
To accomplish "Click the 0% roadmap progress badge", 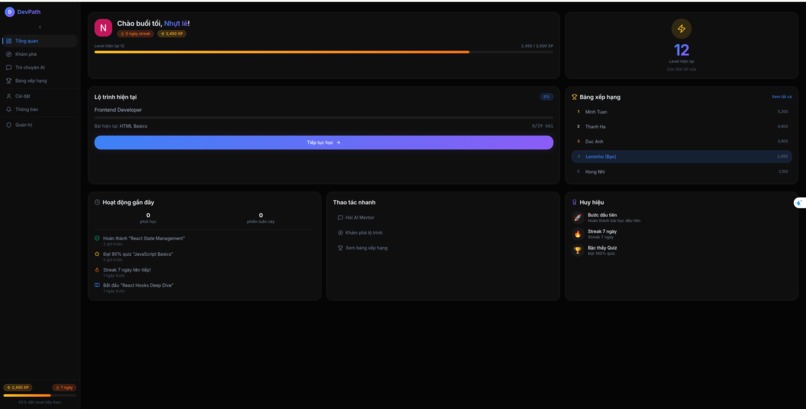I will click(x=546, y=97).
